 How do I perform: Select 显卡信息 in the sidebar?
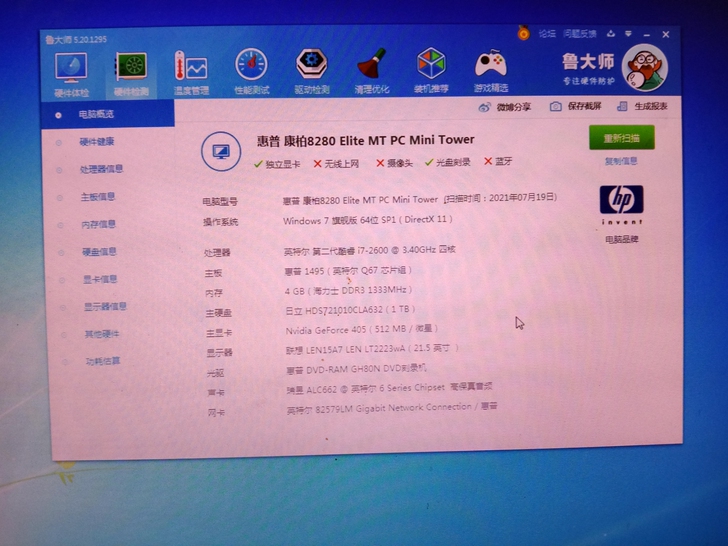(x=100, y=279)
